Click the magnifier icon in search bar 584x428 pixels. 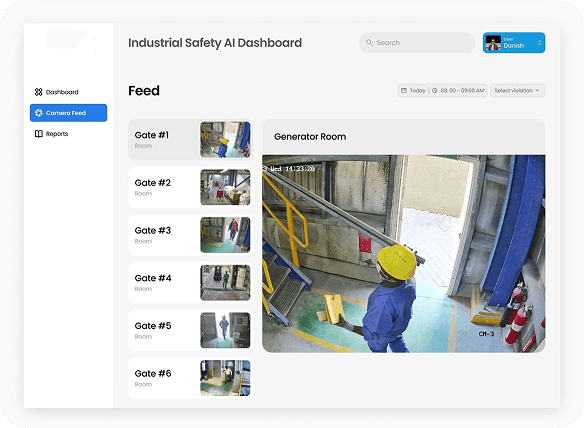coord(369,42)
